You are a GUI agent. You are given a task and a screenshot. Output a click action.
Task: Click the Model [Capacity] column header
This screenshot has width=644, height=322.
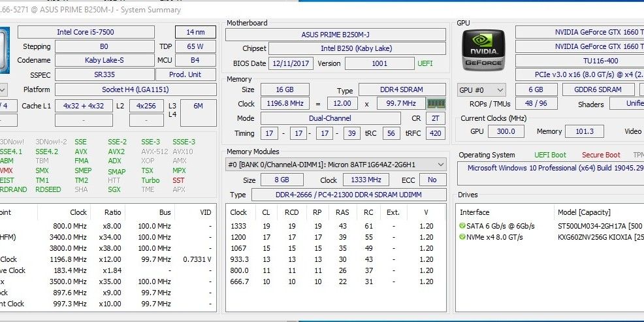click(599, 212)
